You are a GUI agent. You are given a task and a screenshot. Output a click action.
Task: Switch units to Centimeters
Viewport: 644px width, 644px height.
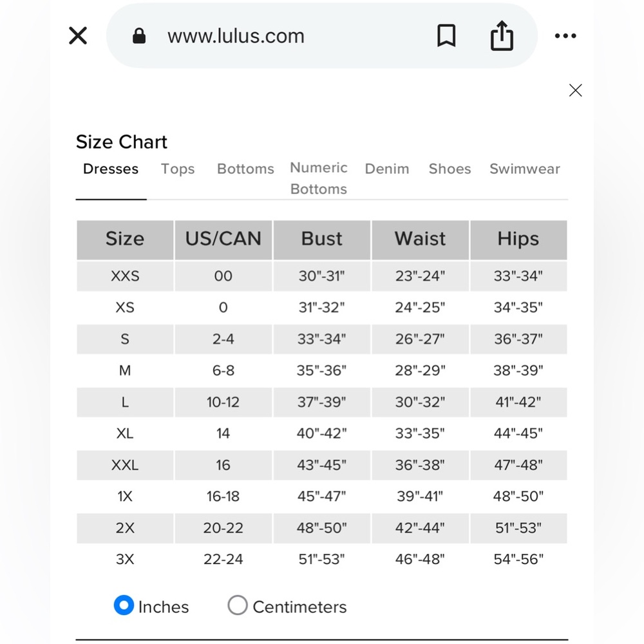point(238,605)
